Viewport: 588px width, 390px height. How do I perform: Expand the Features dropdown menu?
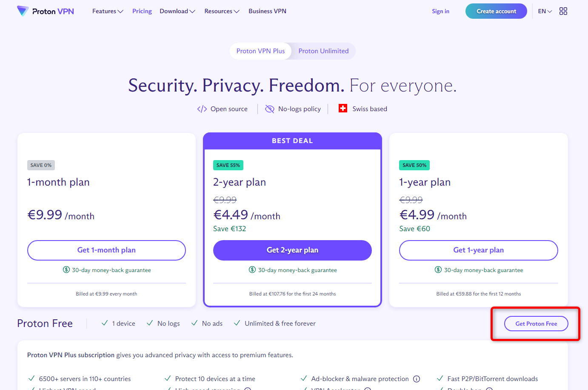click(108, 11)
